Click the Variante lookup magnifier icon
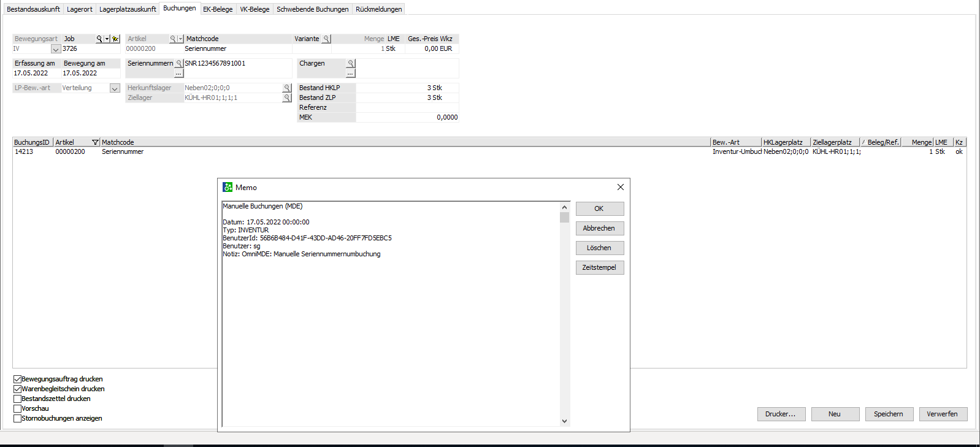Image resolution: width=980 pixels, height=447 pixels. (x=326, y=39)
